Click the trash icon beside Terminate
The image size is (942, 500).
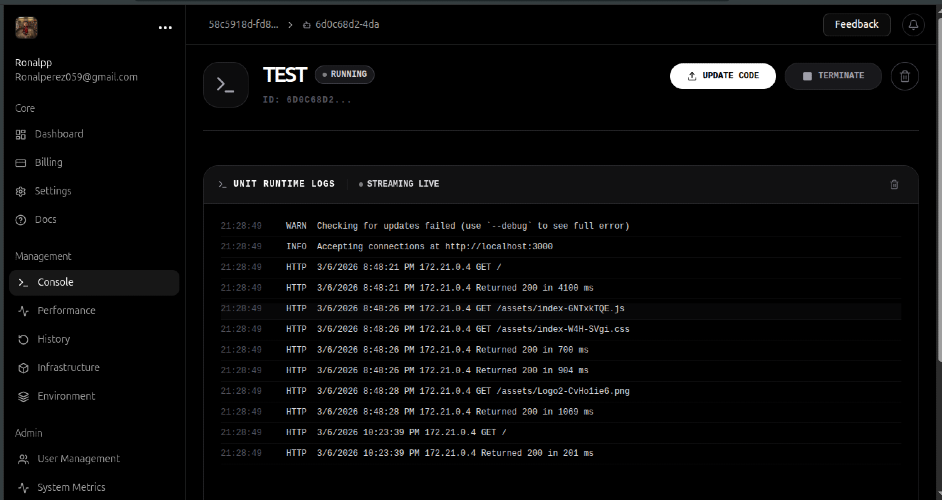tap(904, 76)
